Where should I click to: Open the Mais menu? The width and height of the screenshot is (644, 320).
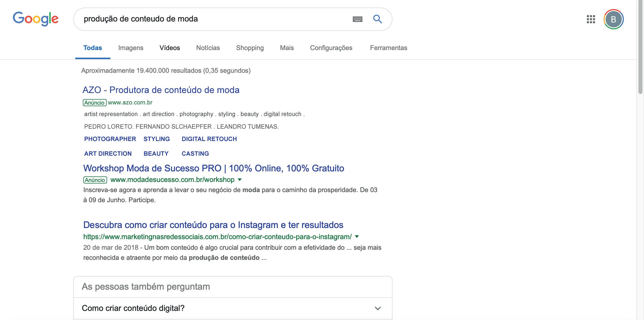tap(287, 48)
